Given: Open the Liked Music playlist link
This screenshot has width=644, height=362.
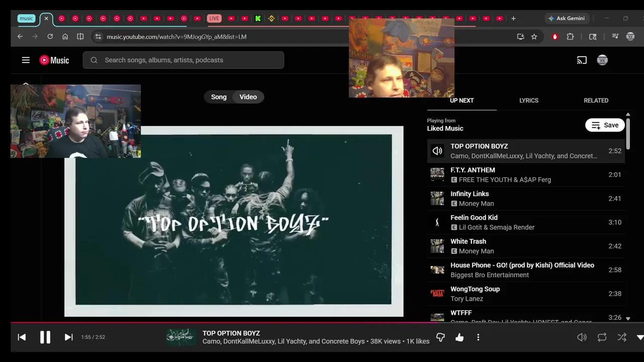Looking at the screenshot, I should pos(445,128).
